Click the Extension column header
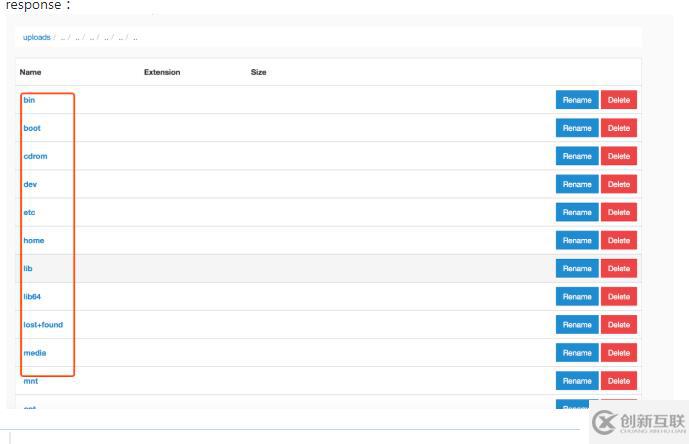The height and width of the screenshot is (444, 689). [162, 72]
